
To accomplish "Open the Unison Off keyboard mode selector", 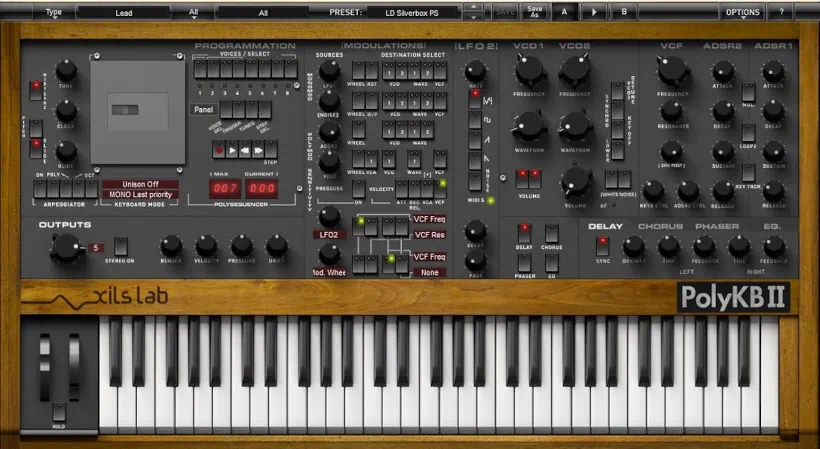I will coord(140,184).
